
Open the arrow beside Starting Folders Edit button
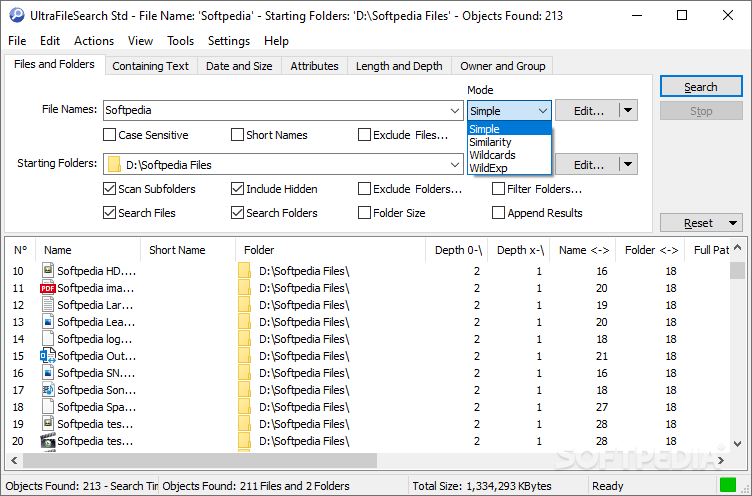[628, 165]
